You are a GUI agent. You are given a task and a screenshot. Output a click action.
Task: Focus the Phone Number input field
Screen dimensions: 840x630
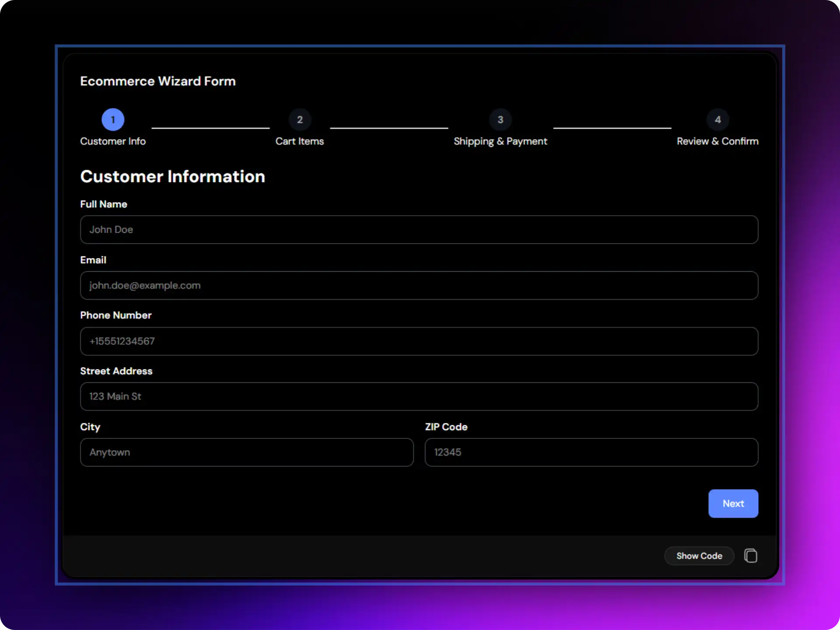point(419,341)
